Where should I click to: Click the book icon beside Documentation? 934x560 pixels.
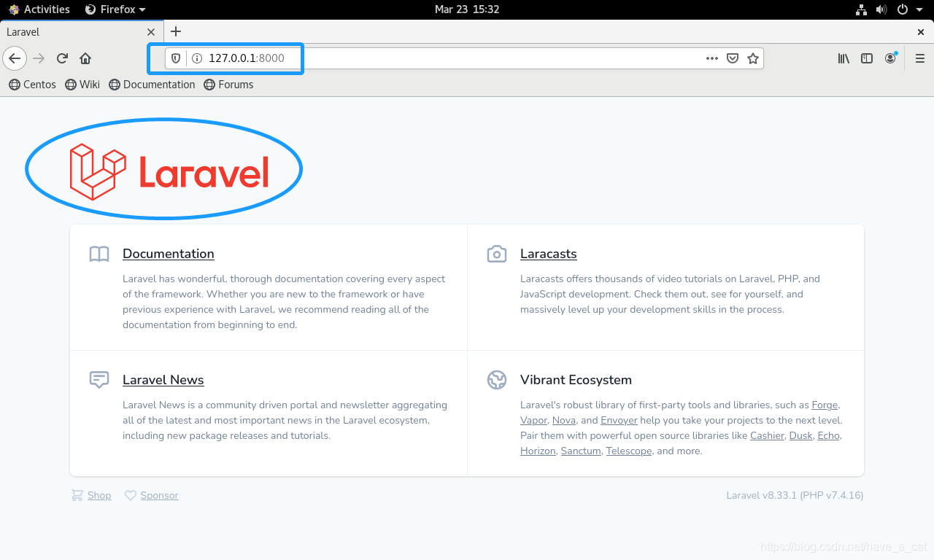(99, 254)
